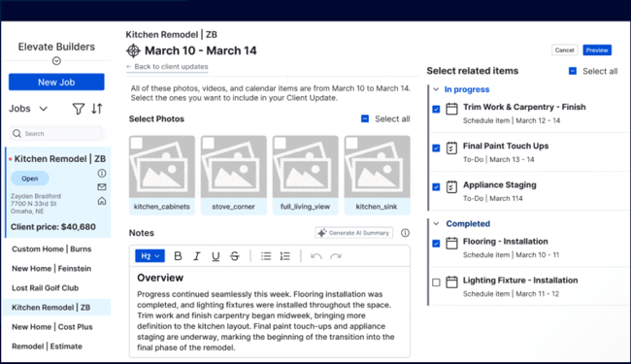The image size is (631, 364).
Task: Click the Cancel button
Action: click(564, 50)
